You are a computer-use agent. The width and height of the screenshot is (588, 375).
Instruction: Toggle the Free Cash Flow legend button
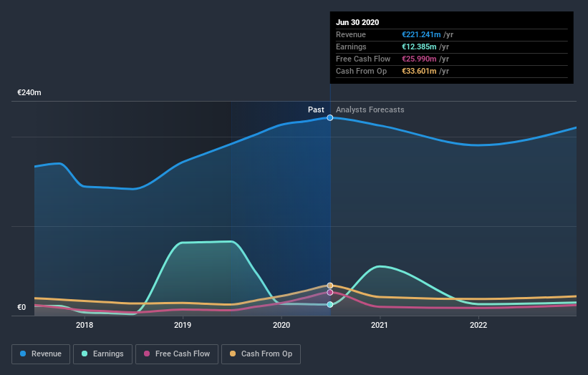pos(177,354)
